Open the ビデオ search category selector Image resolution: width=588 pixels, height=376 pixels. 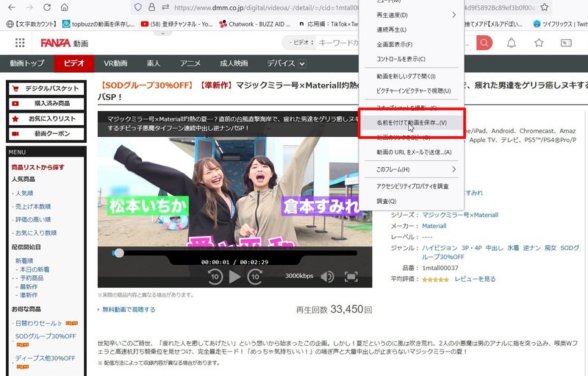pos(301,43)
